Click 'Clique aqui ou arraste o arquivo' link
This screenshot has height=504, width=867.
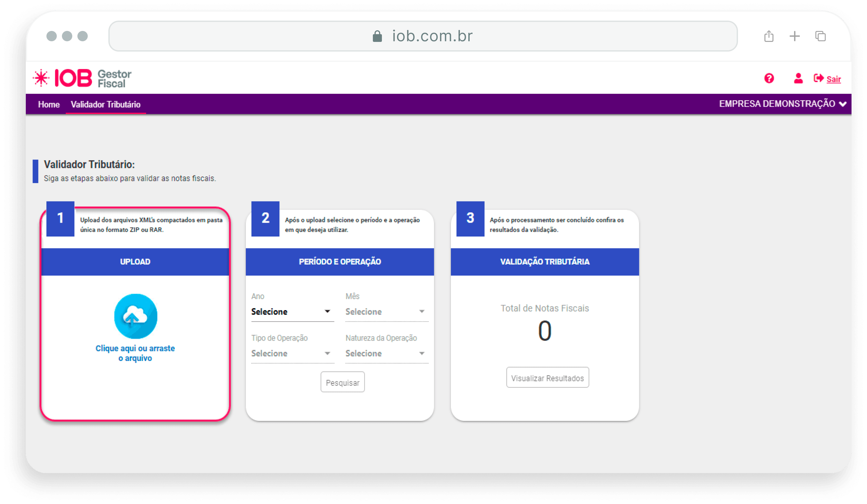(135, 353)
